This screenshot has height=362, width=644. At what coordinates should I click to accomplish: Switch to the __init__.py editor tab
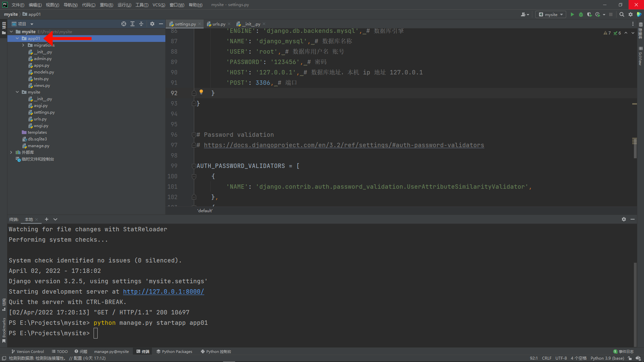tap(252, 24)
